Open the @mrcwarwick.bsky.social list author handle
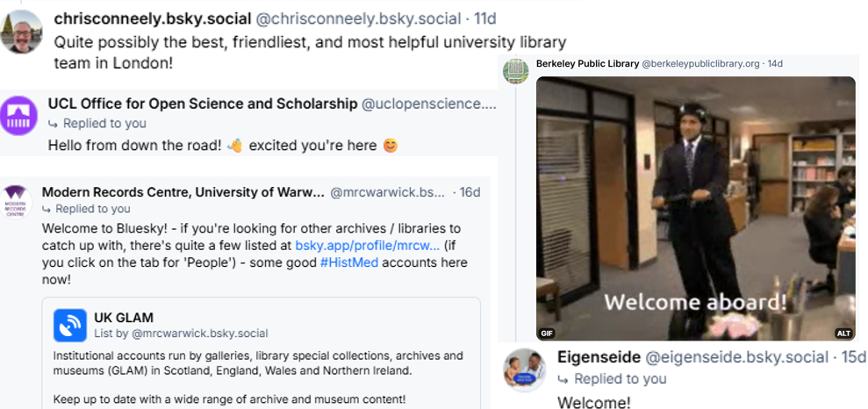868x409 pixels. [x=199, y=334]
